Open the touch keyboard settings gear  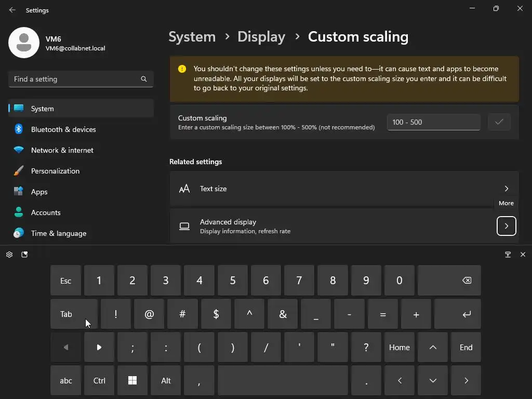tap(9, 255)
